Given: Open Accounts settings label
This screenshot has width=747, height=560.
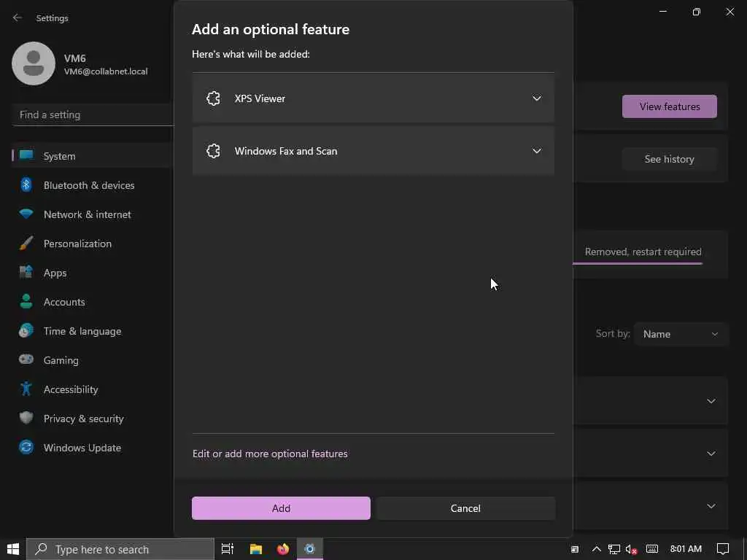Looking at the screenshot, I should 64,302.
